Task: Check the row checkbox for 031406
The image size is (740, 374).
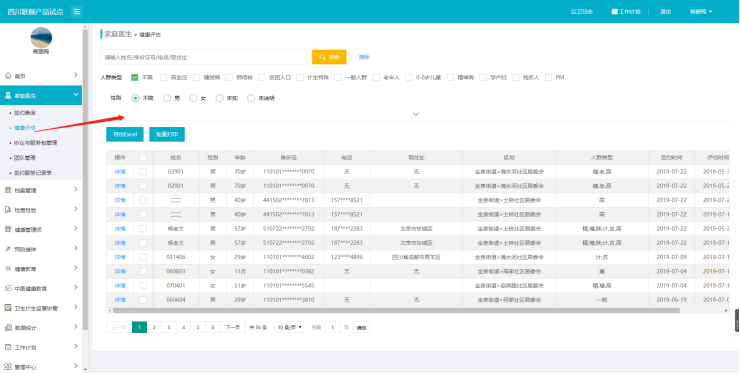Action: coord(143,257)
